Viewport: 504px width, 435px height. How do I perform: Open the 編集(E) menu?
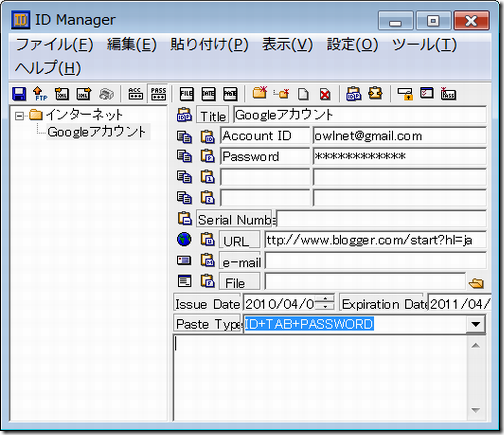[132, 44]
